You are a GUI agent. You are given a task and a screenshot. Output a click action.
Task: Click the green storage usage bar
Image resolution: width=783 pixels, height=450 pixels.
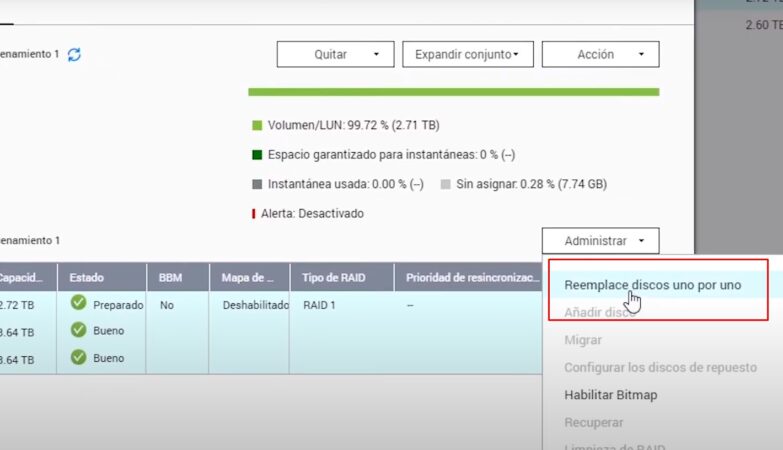click(x=453, y=92)
